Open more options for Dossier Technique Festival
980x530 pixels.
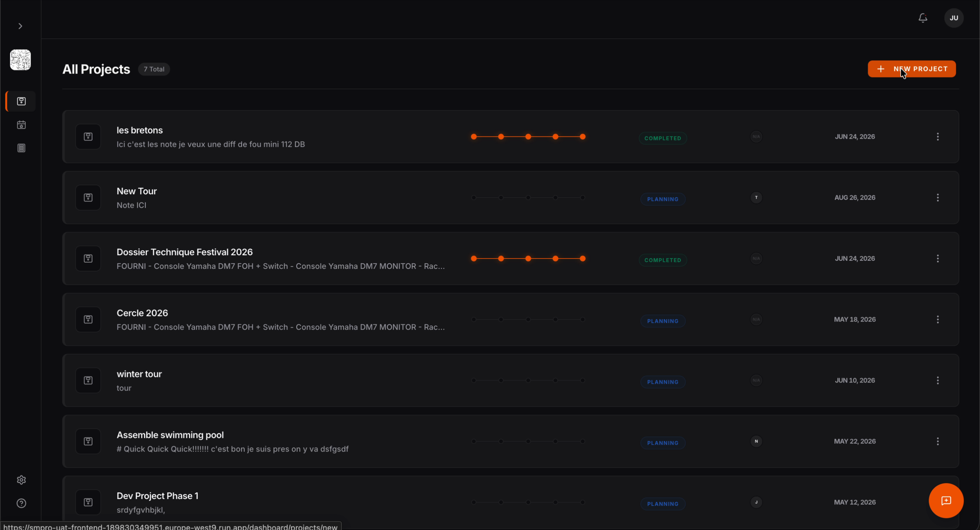938,259
